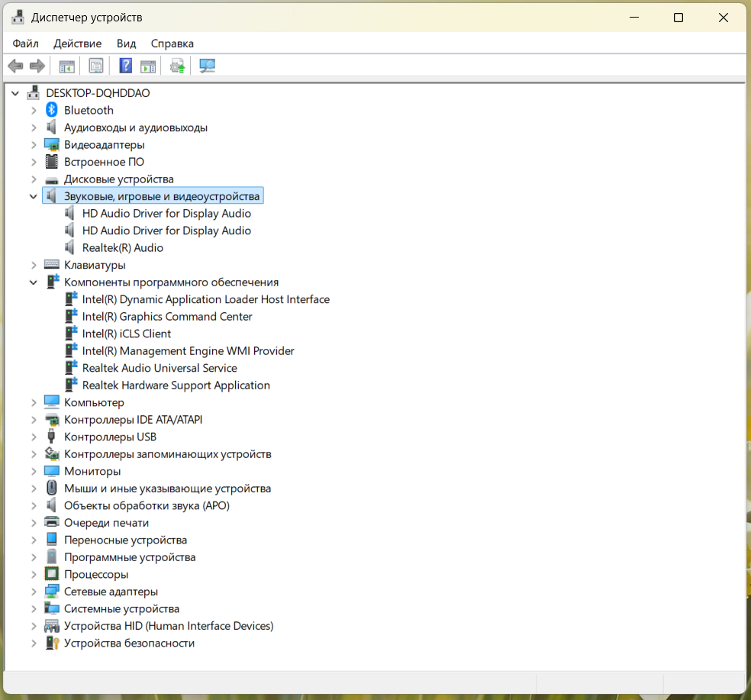Select Intel(R) Graphics Command Center
Screen dimensions: 751x700
tap(167, 316)
